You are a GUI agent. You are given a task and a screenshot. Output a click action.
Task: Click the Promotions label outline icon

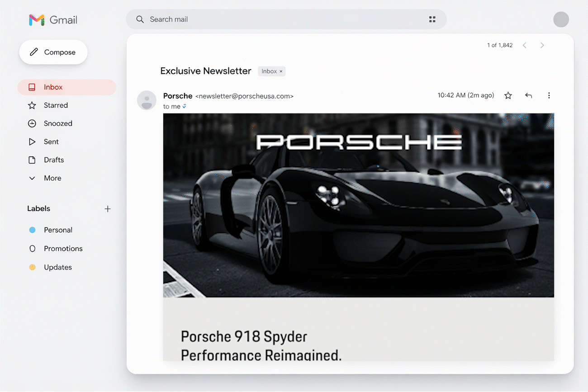pos(32,249)
